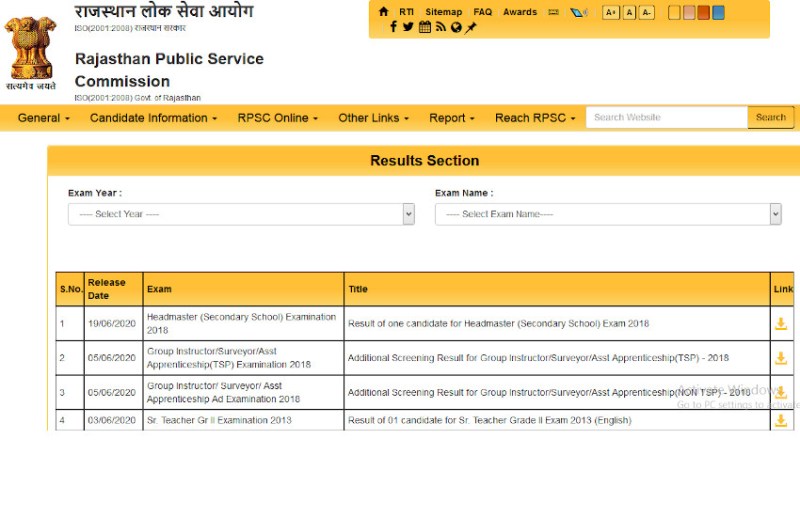Click the globe icon
Screen dimensions: 800x517
(x=456, y=27)
